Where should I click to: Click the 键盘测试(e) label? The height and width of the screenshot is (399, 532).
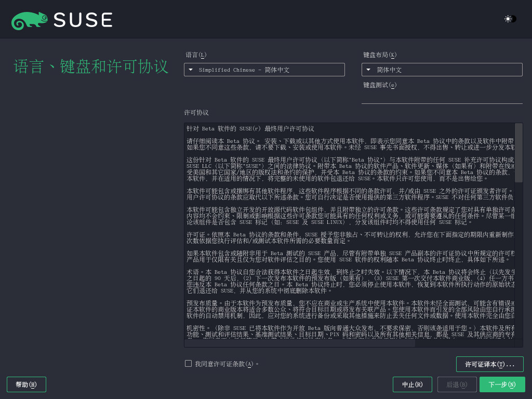(x=380, y=85)
